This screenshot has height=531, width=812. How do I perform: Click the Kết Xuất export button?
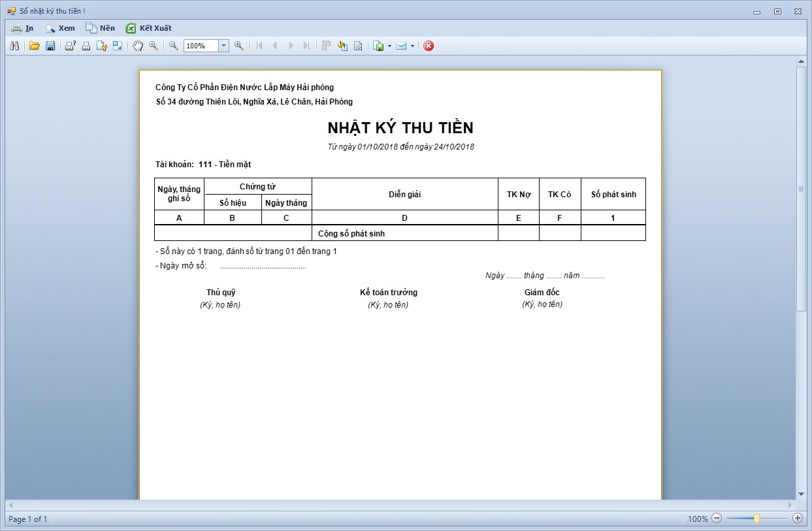pyautogui.click(x=149, y=28)
